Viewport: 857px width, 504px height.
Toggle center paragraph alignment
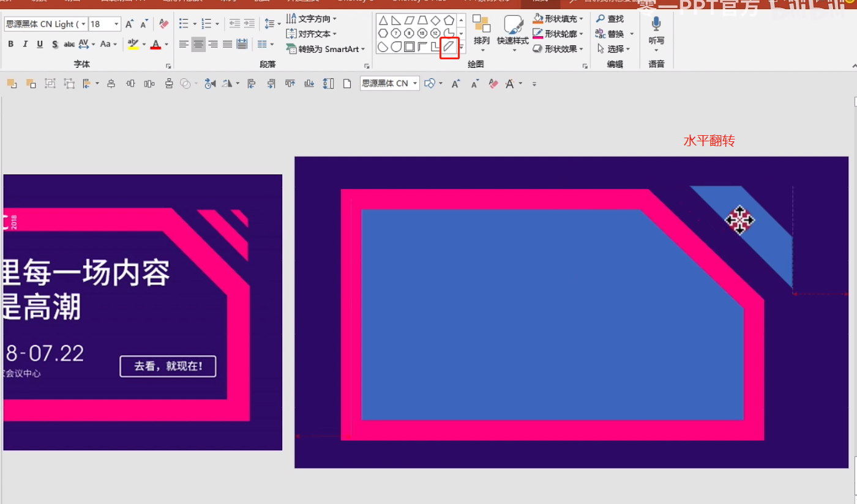[198, 43]
